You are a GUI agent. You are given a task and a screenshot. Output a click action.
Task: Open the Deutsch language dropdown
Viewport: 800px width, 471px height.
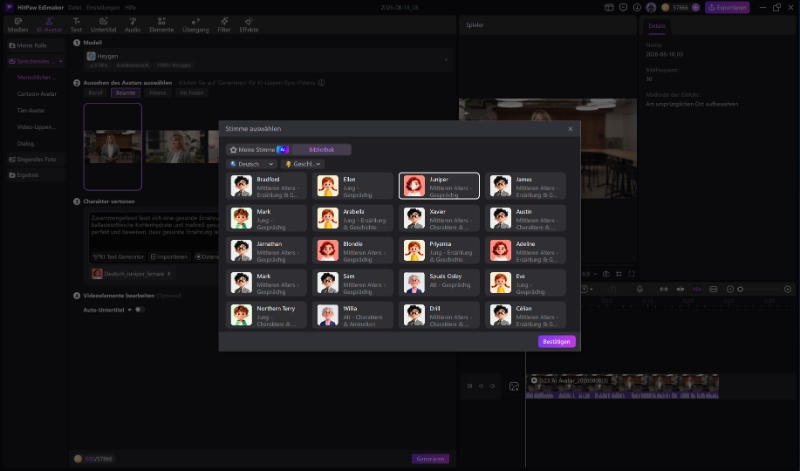[252, 164]
